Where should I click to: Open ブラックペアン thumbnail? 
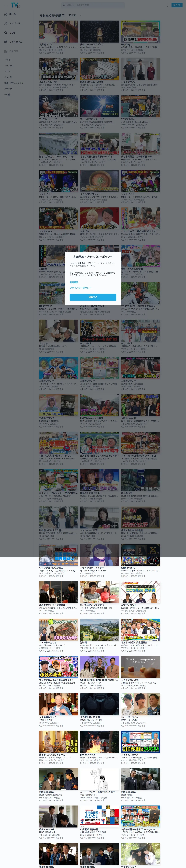coord(141,69)
